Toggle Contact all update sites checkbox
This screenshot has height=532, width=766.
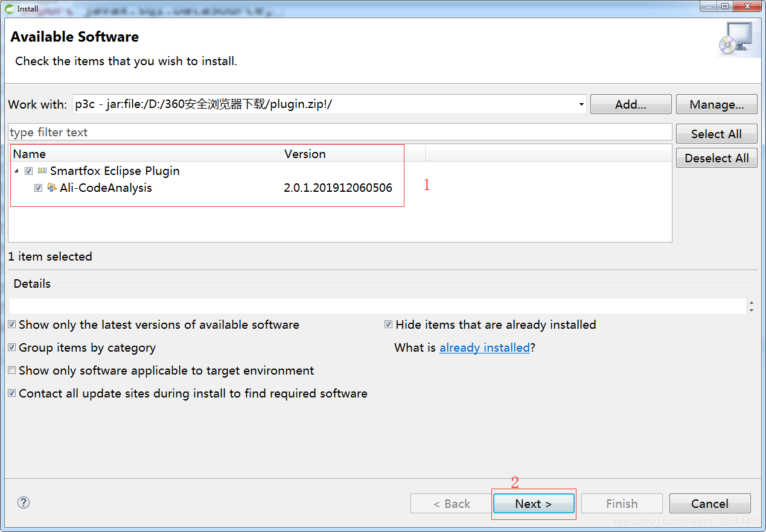coord(12,393)
